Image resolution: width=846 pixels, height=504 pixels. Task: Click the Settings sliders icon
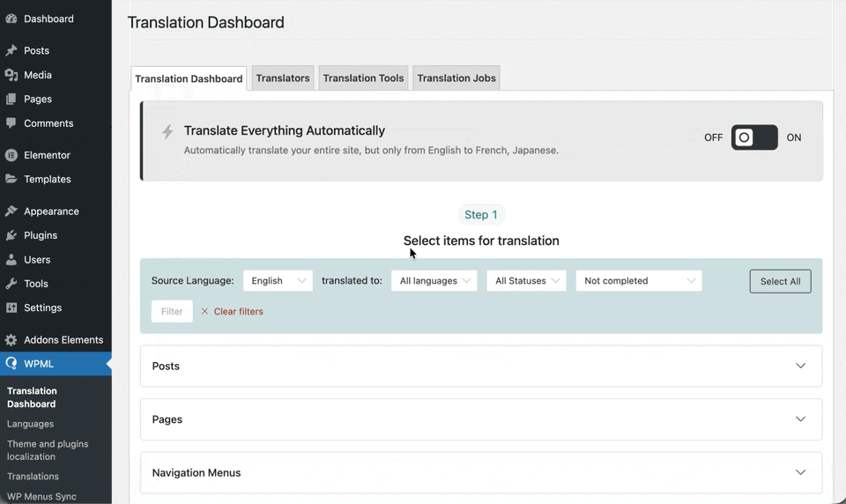coord(11,308)
